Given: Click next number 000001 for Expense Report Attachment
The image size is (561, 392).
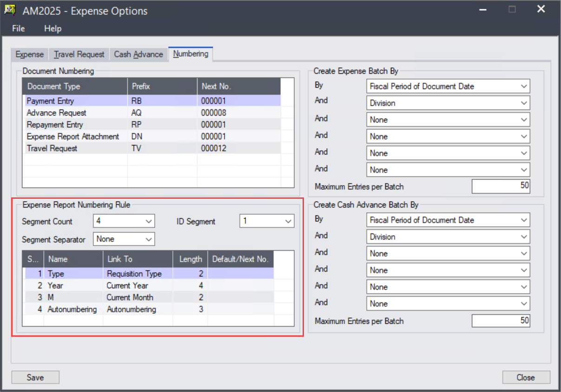Looking at the screenshot, I should point(239,137).
